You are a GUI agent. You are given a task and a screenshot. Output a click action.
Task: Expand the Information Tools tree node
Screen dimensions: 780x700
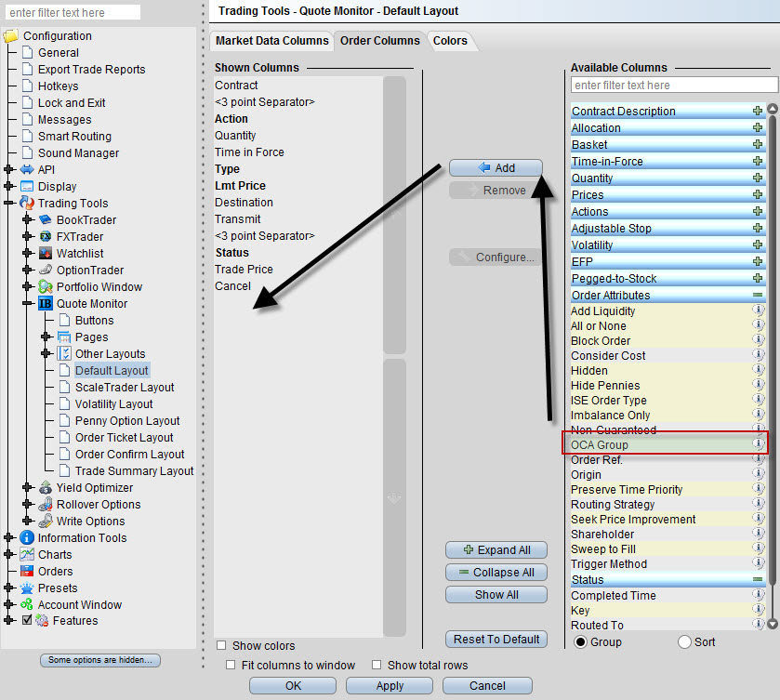pyautogui.click(x=8, y=538)
